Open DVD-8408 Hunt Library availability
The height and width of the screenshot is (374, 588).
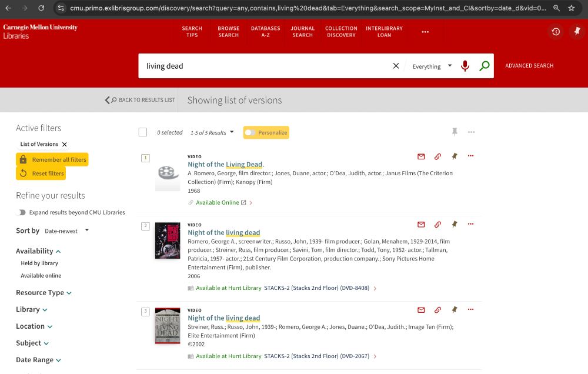(282, 288)
